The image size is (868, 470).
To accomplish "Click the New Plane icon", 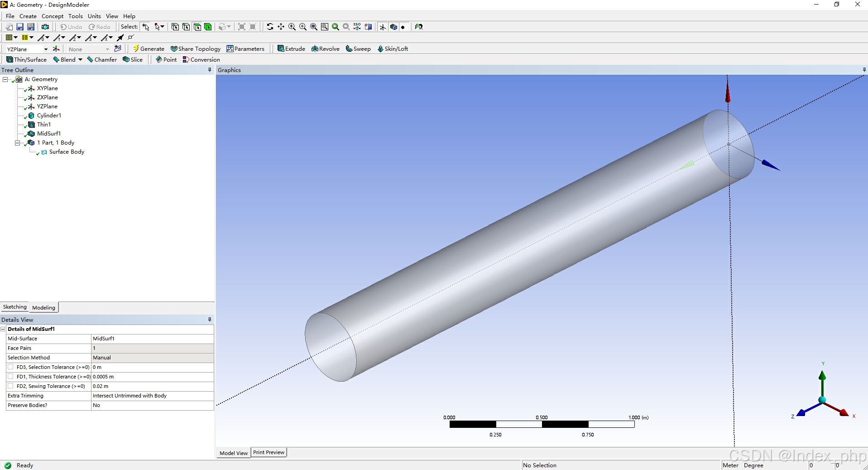I will point(56,48).
